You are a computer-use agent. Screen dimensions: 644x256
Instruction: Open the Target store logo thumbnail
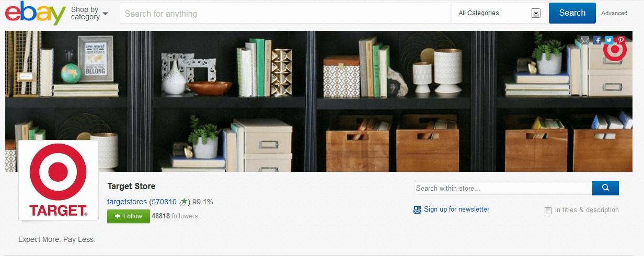(x=59, y=180)
